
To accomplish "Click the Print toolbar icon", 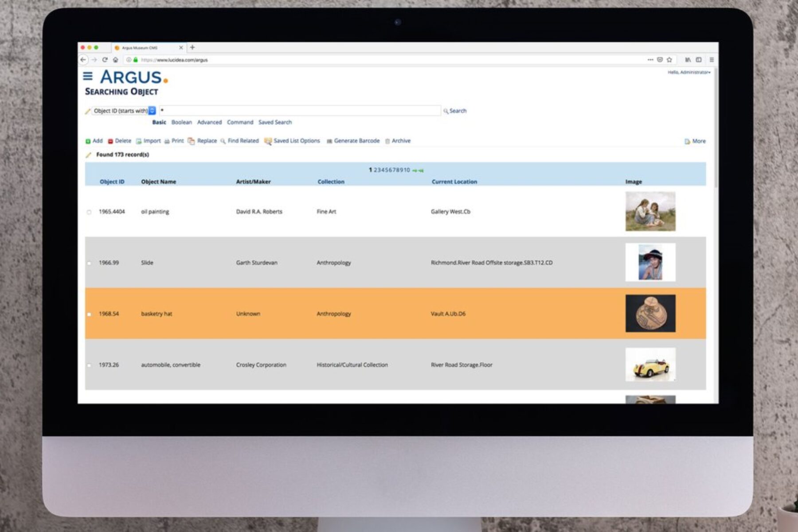I will (167, 141).
